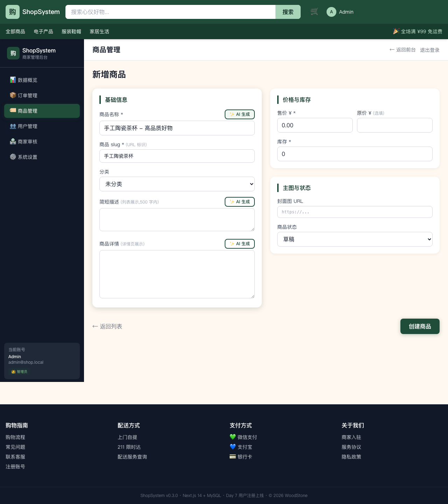
Task: Go to 系统设置 in sidebar
Action: (x=42, y=157)
